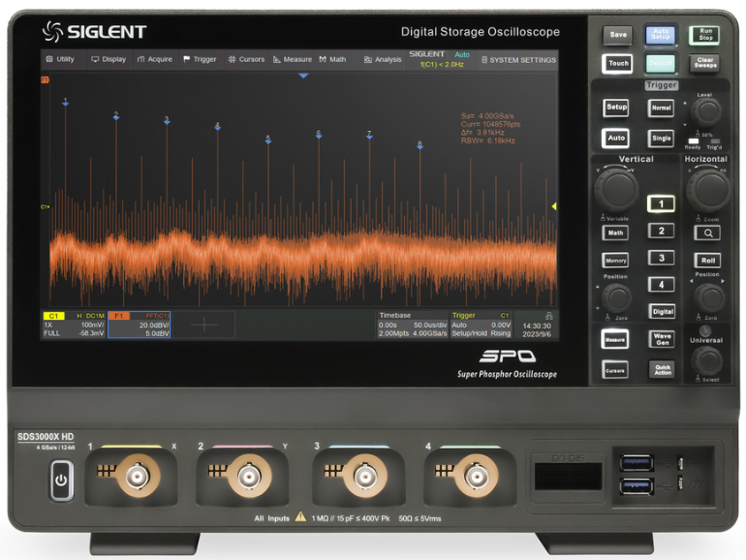
Task: Click the upper USB port
Action: pos(637,462)
